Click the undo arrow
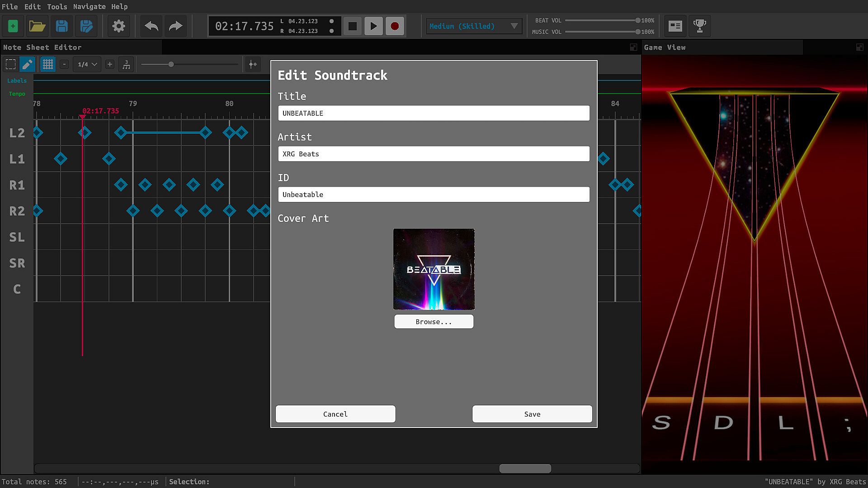The image size is (868, 488). 151,26
